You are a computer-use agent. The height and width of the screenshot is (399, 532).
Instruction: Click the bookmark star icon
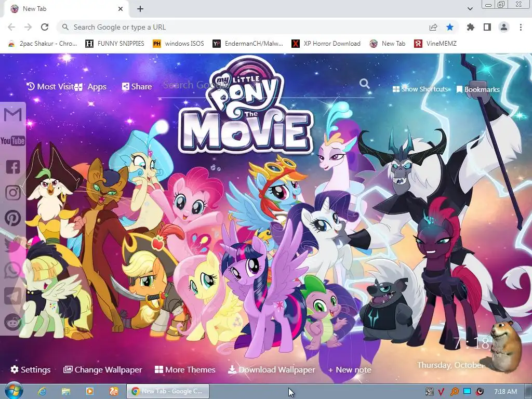(x=450, y=27)
